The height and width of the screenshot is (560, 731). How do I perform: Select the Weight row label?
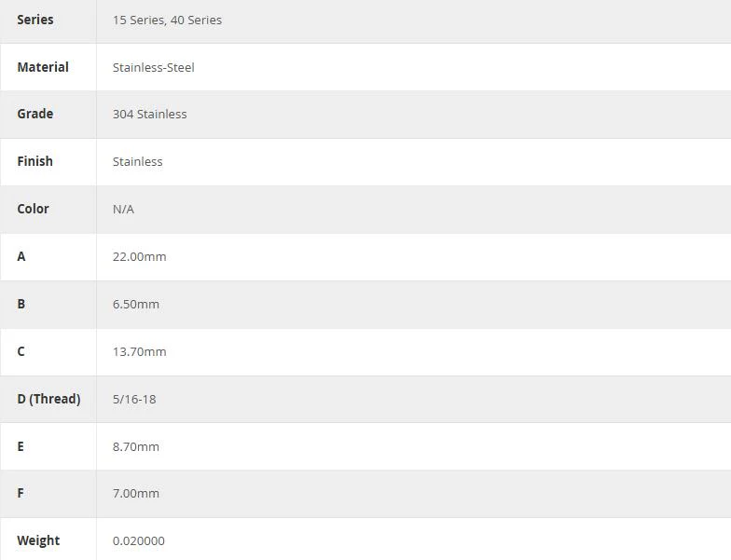click(x=39, y=540)
